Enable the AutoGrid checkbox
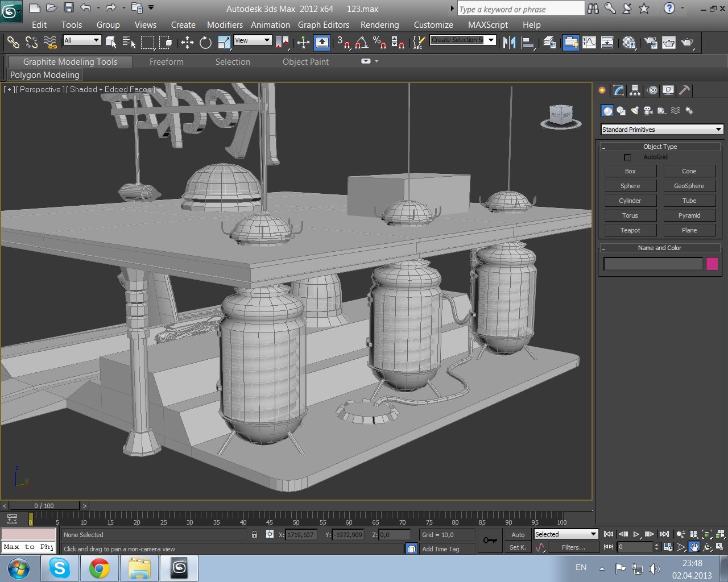Image resolution: width=728 pixels, height=582 pixels. 627,157
